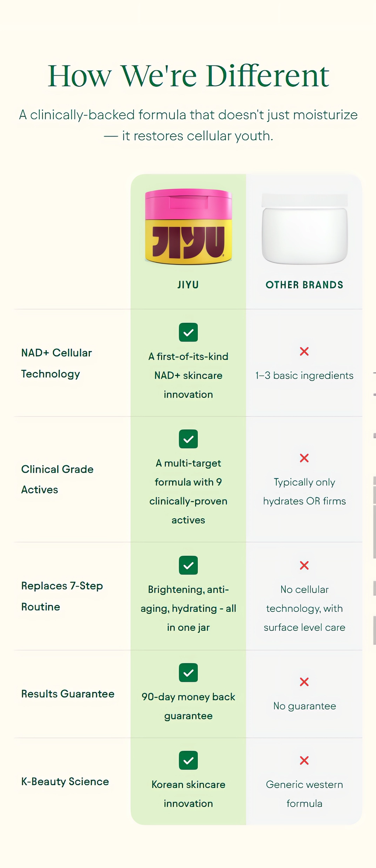
Task: Click red X above Typically only hydrates
Action: (304, 458)
